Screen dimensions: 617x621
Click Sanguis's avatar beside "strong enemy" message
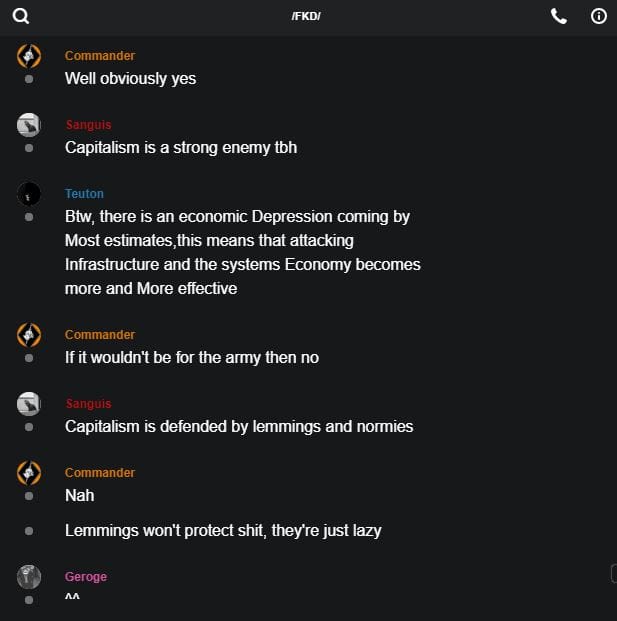29,125
